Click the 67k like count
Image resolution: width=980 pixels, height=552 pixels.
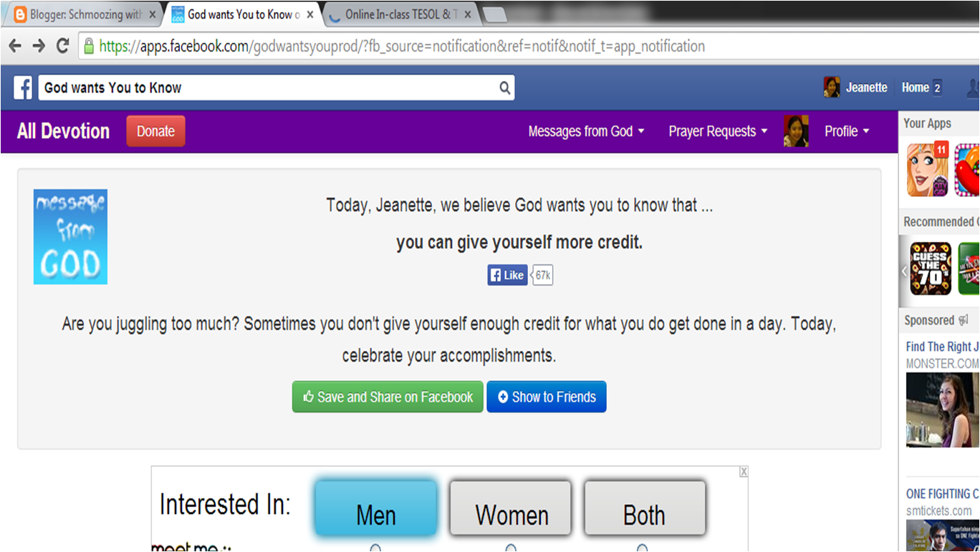point(543,275)
